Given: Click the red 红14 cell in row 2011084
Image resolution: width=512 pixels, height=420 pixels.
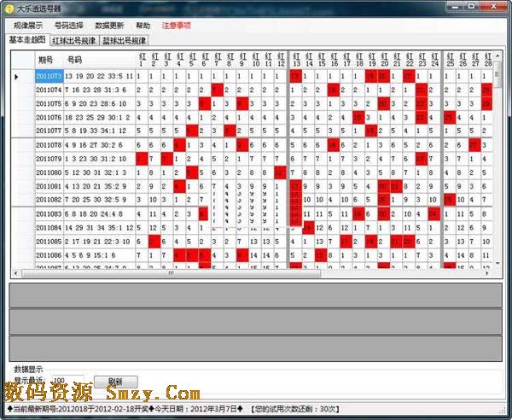Looking at the screenshot, I should coord(308,228).
